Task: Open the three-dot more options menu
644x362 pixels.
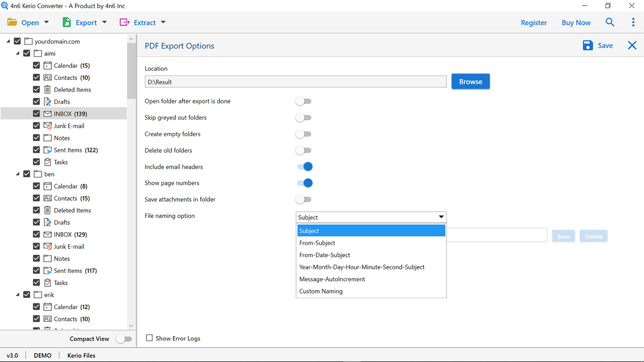Action: coord(633,22)
